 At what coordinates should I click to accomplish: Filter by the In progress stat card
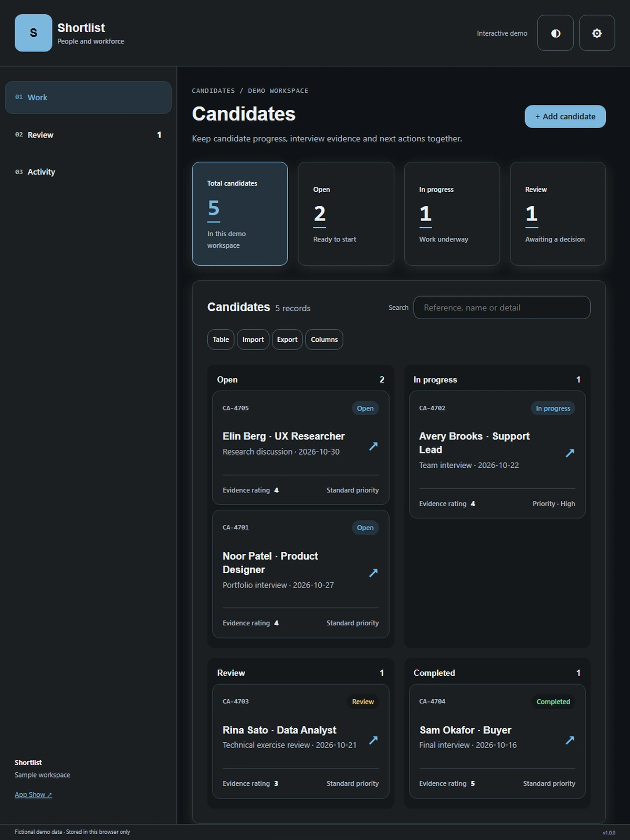[x=452, y=214]
